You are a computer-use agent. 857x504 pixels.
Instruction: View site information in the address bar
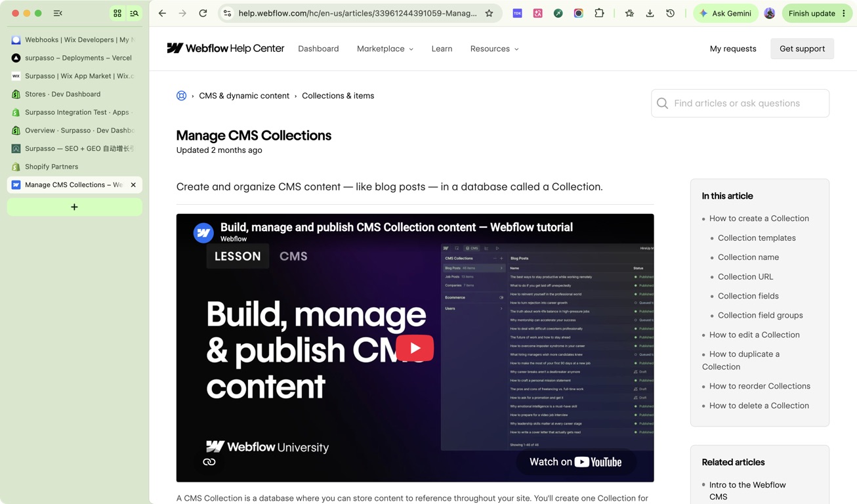coord(227,13)
